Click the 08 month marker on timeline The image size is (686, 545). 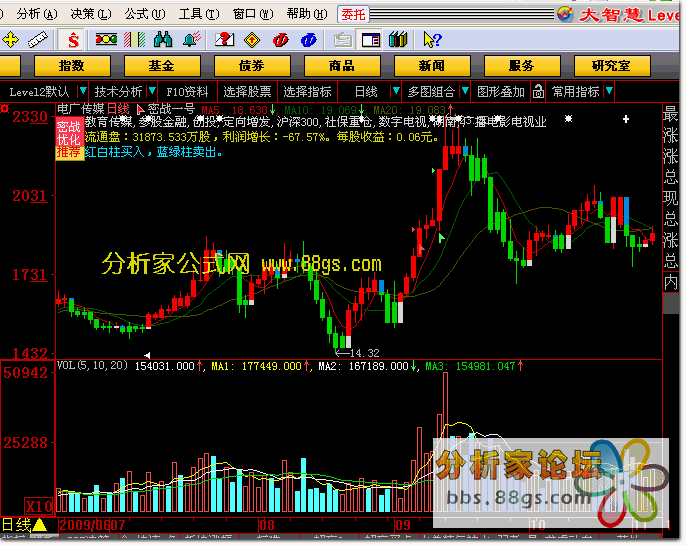pos(266,525)
